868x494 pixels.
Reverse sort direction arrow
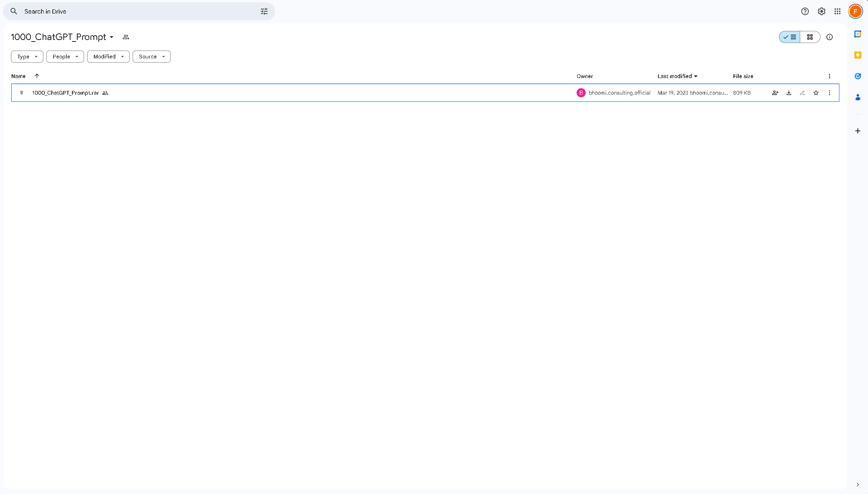(x=37, y=76)
